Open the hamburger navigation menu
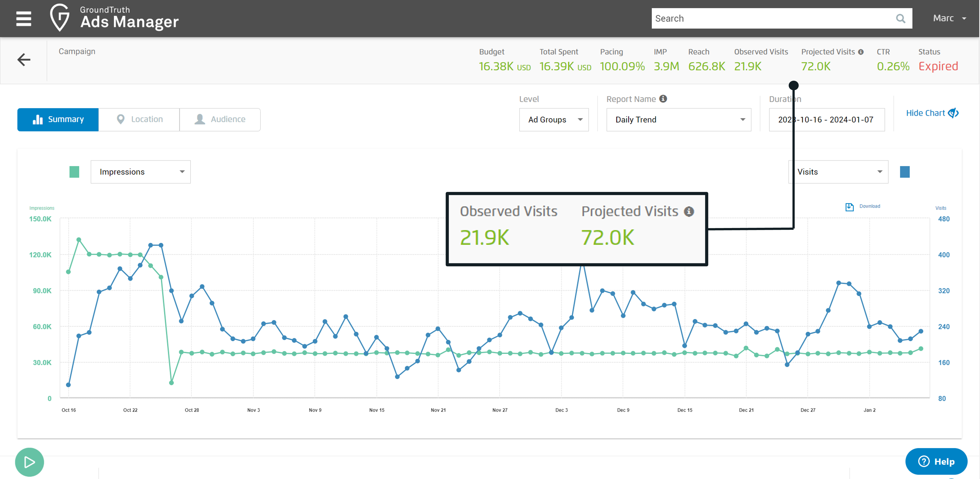This screenshot has width=980, height=479. coord(24,18)
